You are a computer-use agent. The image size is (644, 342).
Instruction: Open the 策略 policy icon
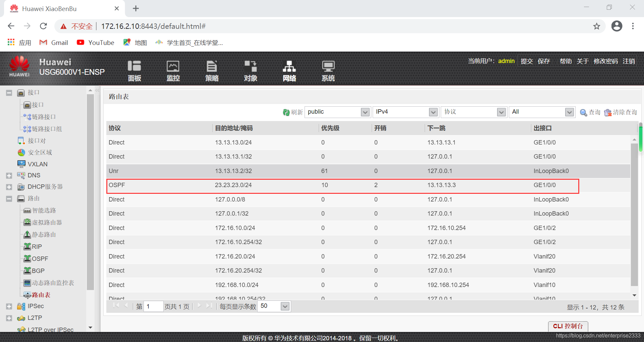(x=212, y=71)
